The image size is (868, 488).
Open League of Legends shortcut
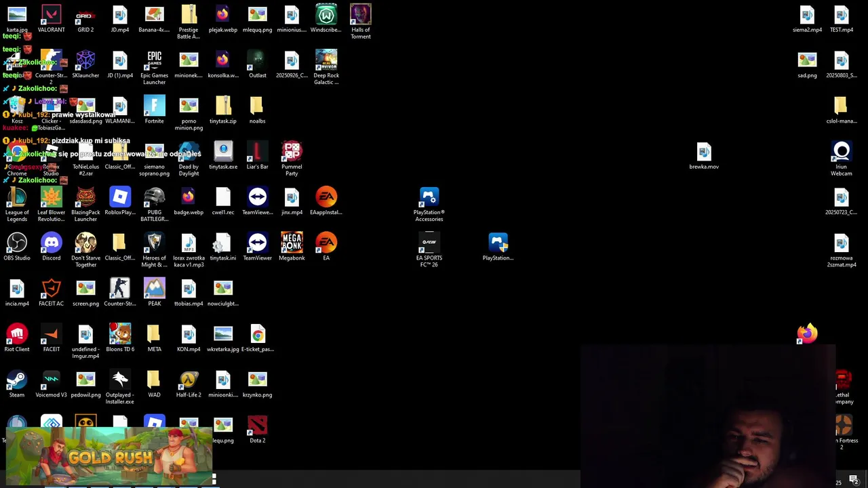point(17,204)
